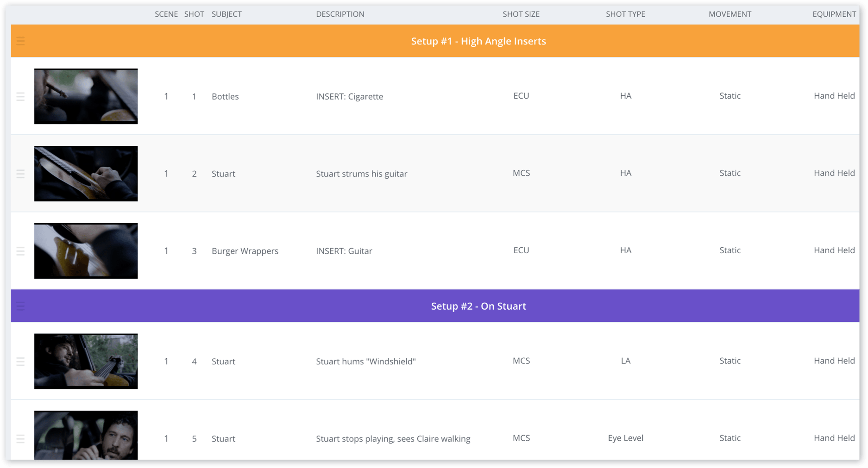Viewport: 868px width, 468px height.
Task: Rename the Setup #1 - High Angle Inserts title
Action: click(478, 41)
